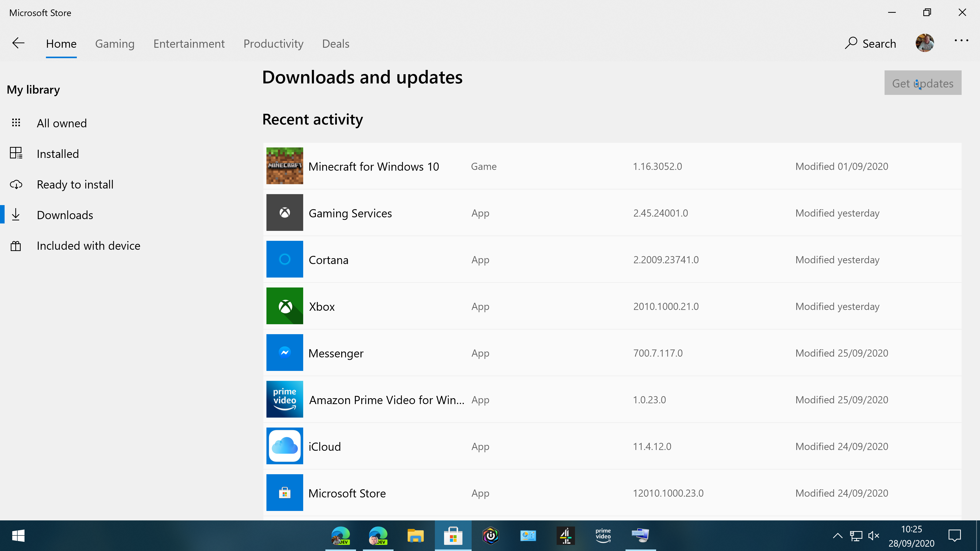Unmute the volume speaker icon

(874, 536)
